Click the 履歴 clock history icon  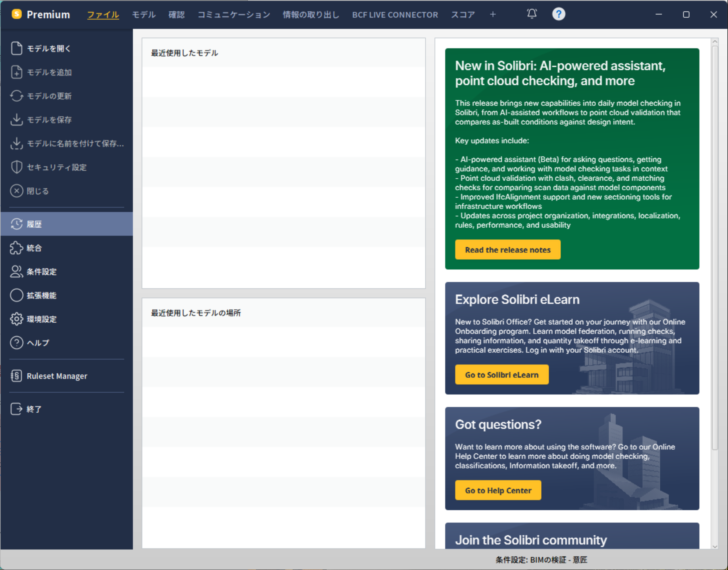coord(16,224)
